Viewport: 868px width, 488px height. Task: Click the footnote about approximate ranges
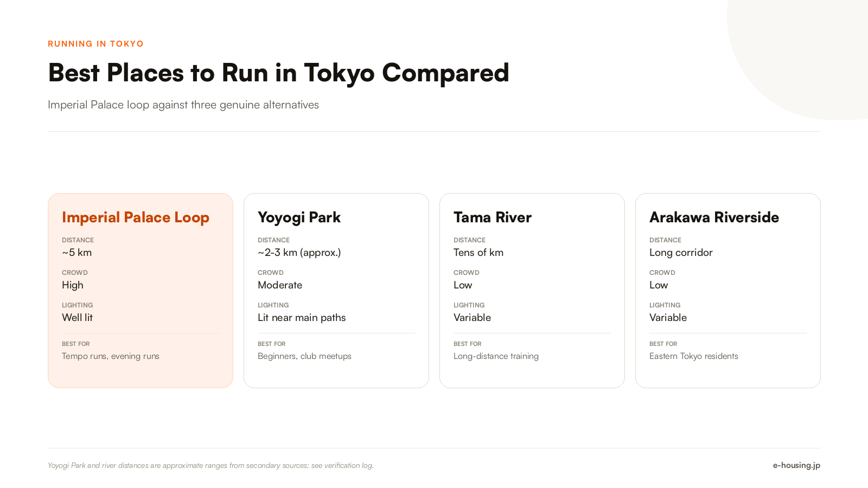(210, 465)
